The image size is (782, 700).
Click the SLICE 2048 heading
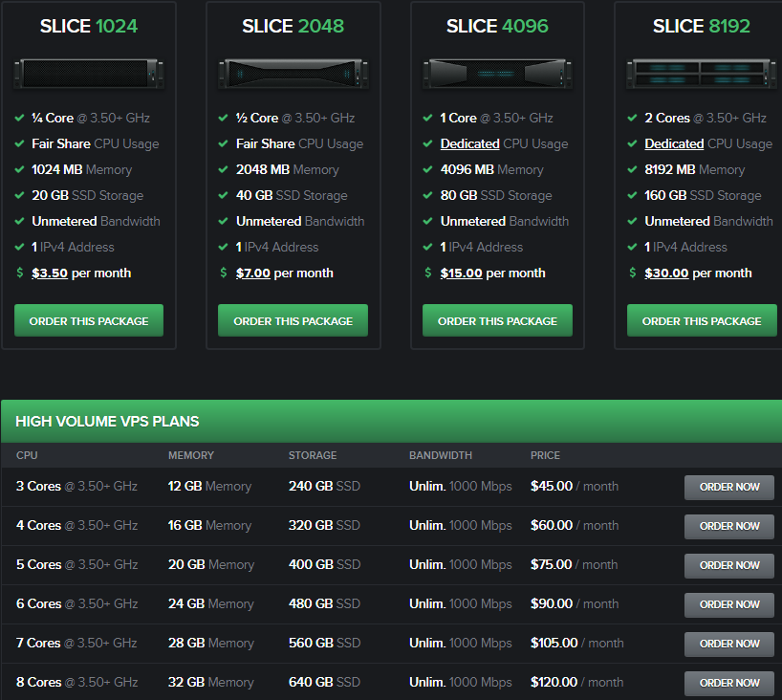pyautogui.click(x=293, y=26)
